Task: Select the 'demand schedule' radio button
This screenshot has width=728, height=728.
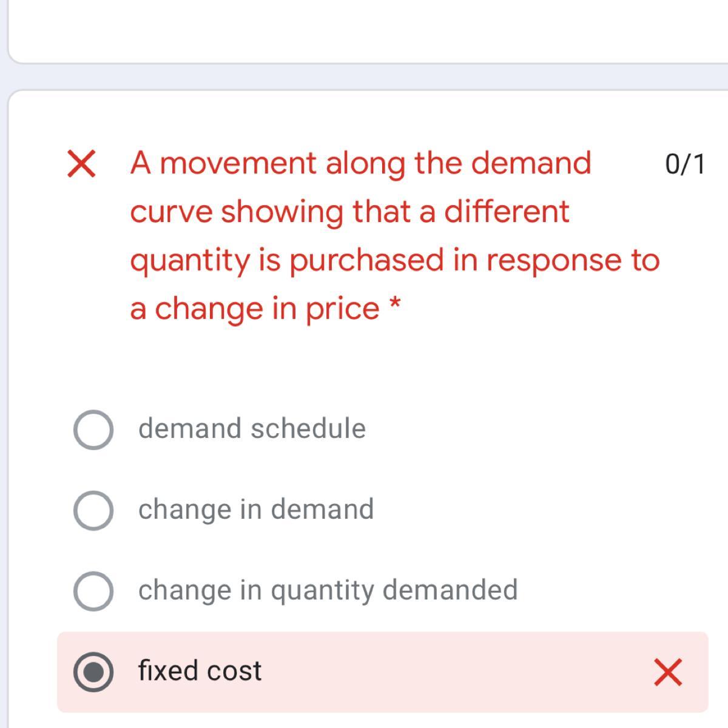Action: pos(93,430)
